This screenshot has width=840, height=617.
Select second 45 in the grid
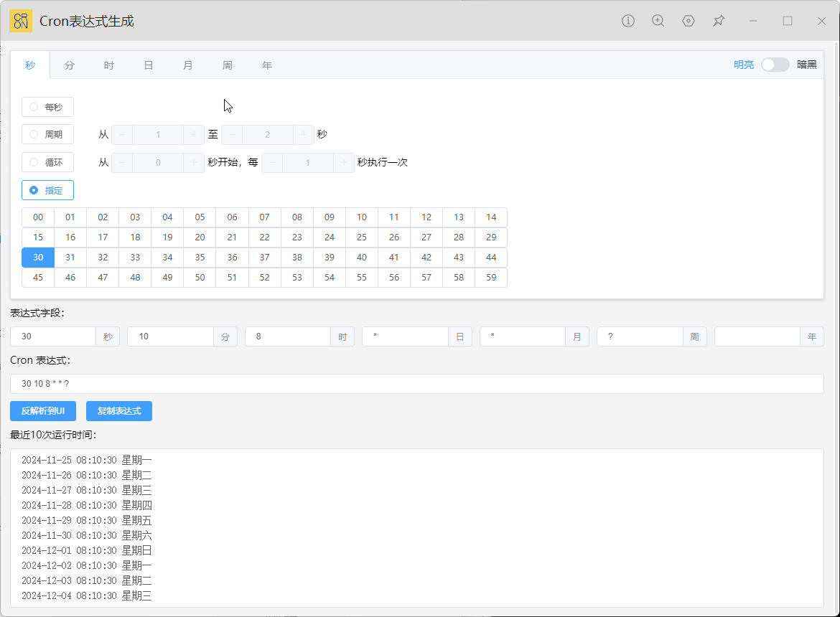click(38, 278)
